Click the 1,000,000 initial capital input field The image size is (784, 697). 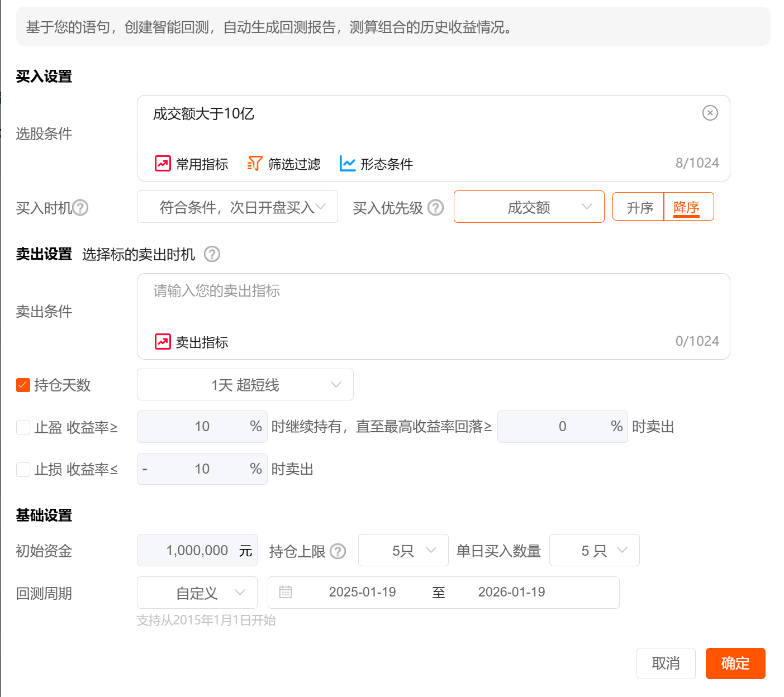click(197, 550)
